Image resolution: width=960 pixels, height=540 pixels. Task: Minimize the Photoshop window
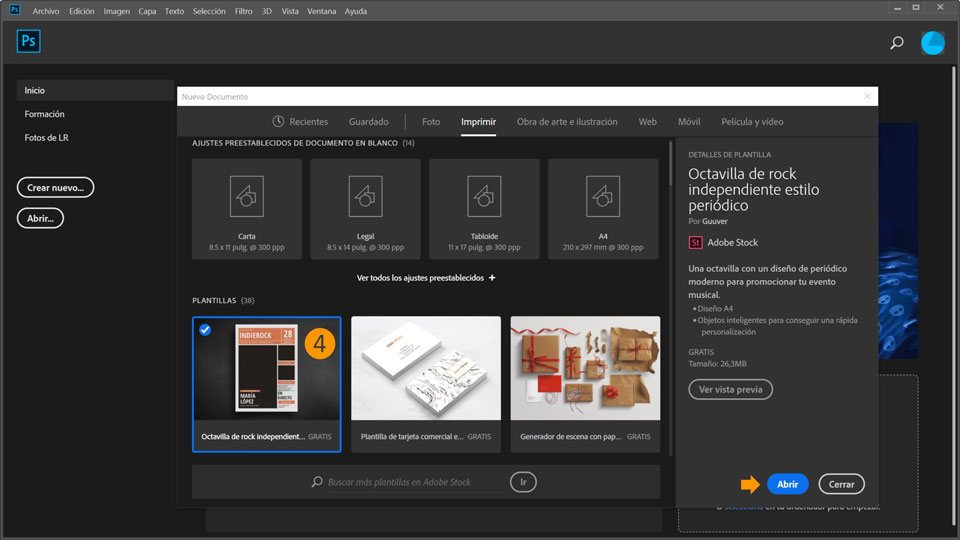tap(898, 8)
